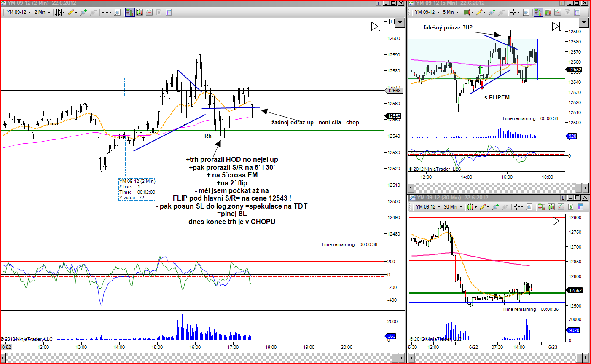
Task: Click the left scroll arrow under the 30 Min chart
Action: 411,358
